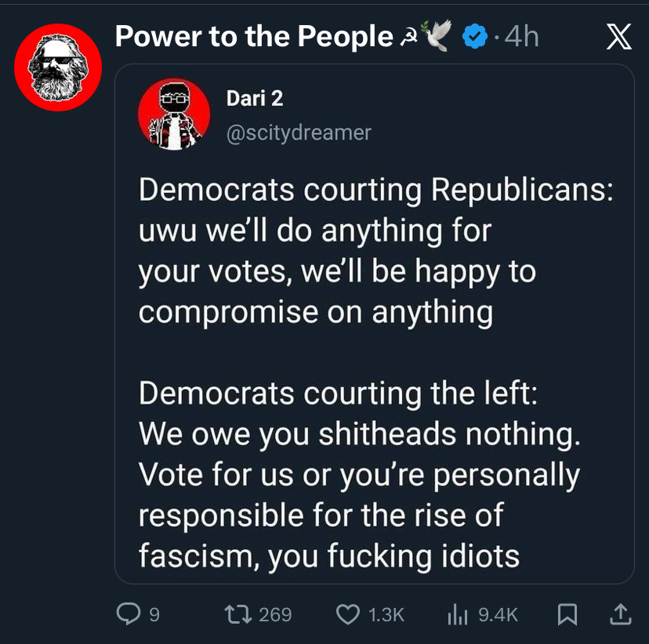The image size is (649, 644).
Task: Like the post with the heart icon
Action: click(x=348, y=614)
